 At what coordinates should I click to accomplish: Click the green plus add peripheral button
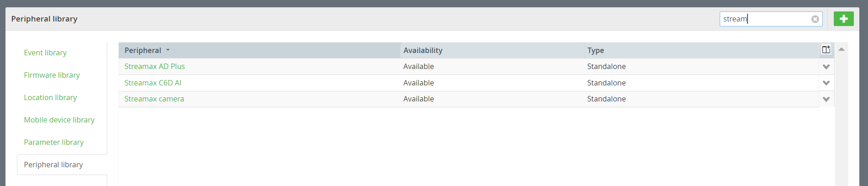pos(843,19)
